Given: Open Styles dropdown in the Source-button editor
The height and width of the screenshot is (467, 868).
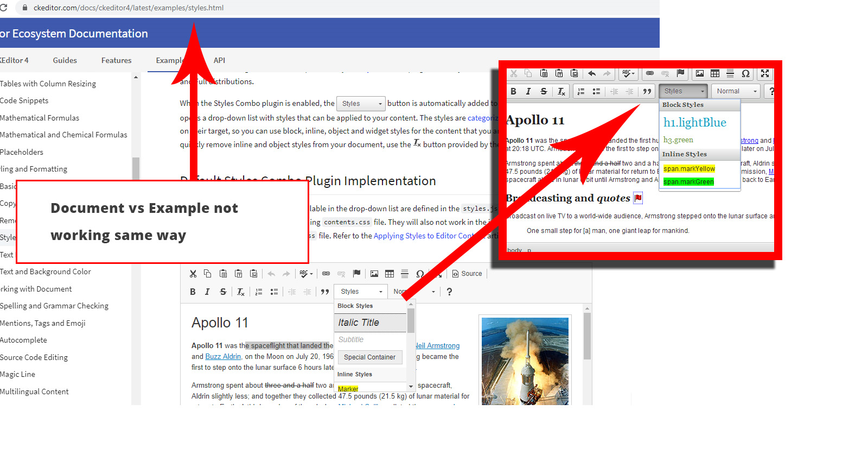Looking at the screenshot, I should [361, 292].
